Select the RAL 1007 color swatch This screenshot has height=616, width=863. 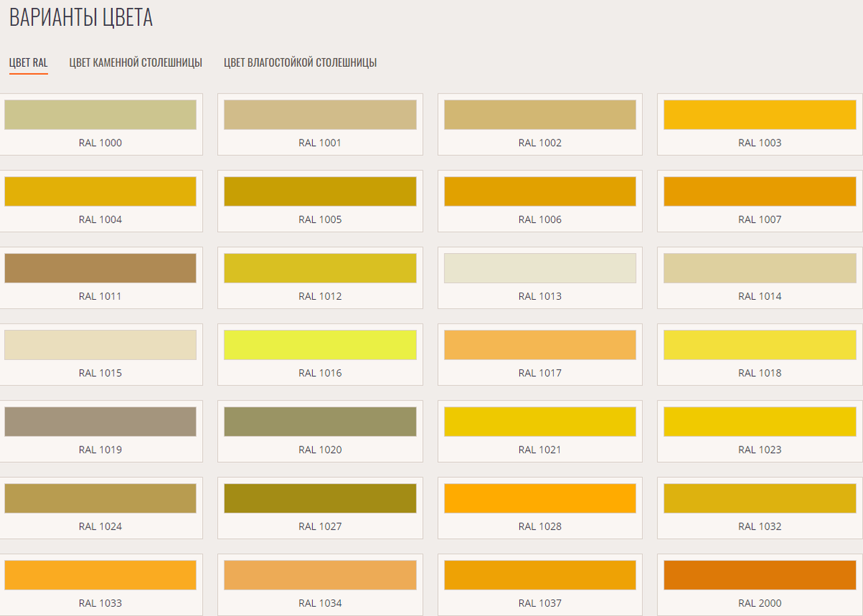pyautogui.click(x=760, y=191)
